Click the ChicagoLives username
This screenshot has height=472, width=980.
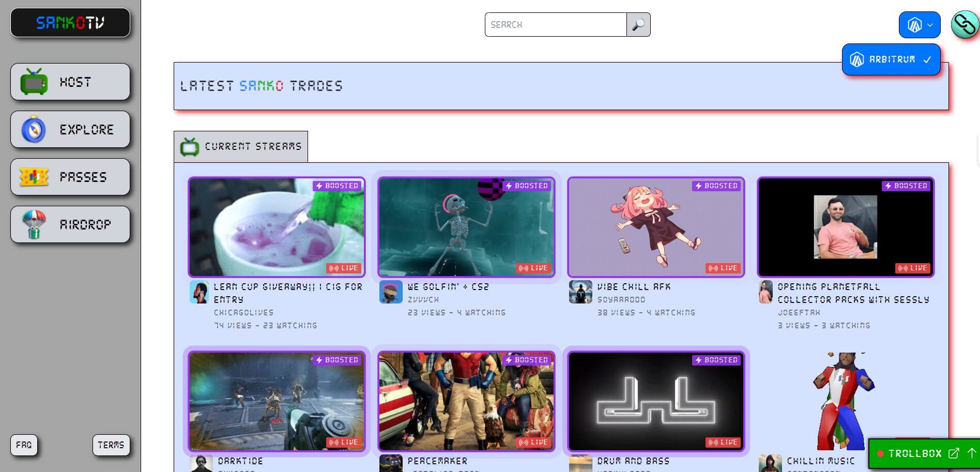[x=244, y=313]
